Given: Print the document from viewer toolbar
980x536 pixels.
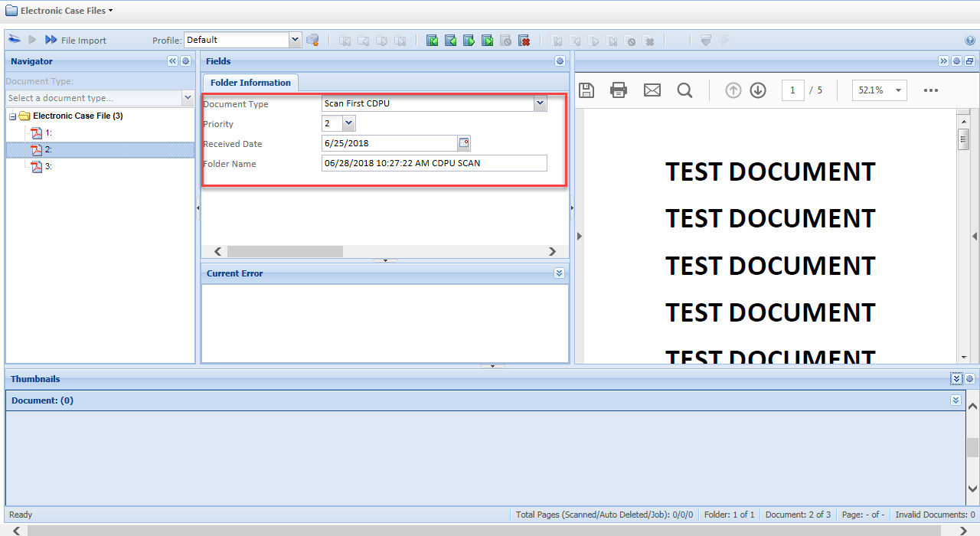Looking at the screenshot, I should 619,90.
